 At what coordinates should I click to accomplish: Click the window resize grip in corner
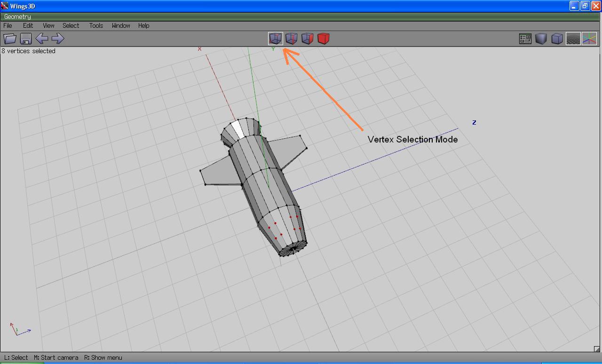tap(597, 348)
